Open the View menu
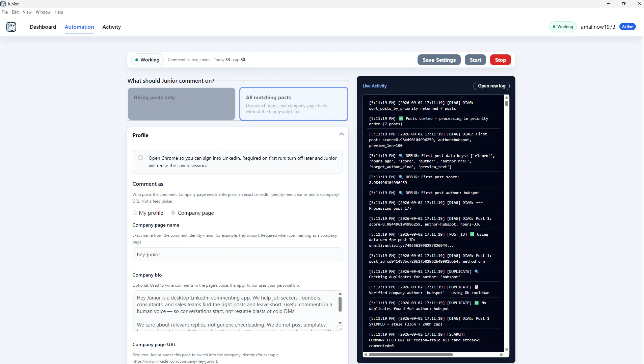 pos(27,12)
